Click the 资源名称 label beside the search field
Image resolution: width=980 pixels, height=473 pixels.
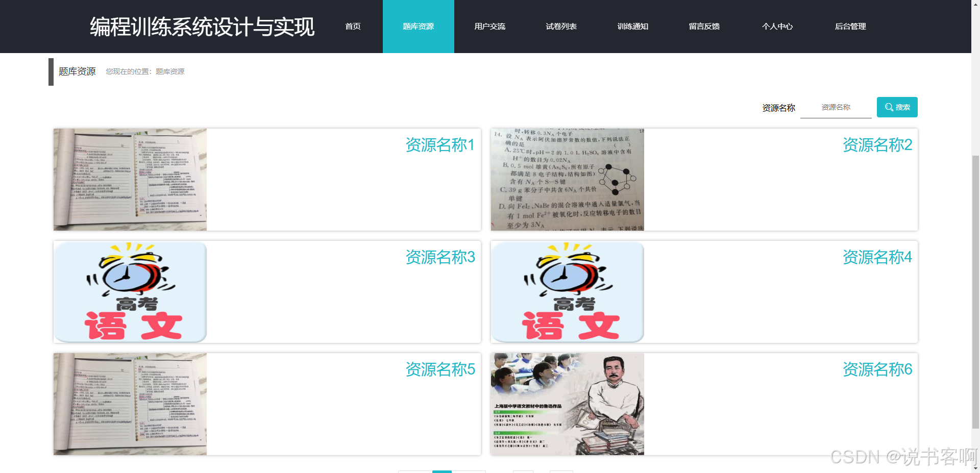click(x=778, y=108)
